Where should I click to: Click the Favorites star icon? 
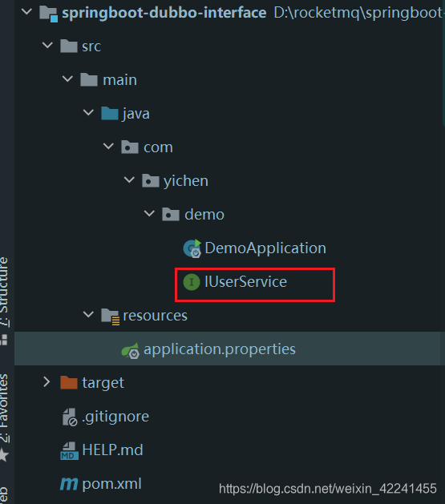pyautogui.click(x=4, y=455)
